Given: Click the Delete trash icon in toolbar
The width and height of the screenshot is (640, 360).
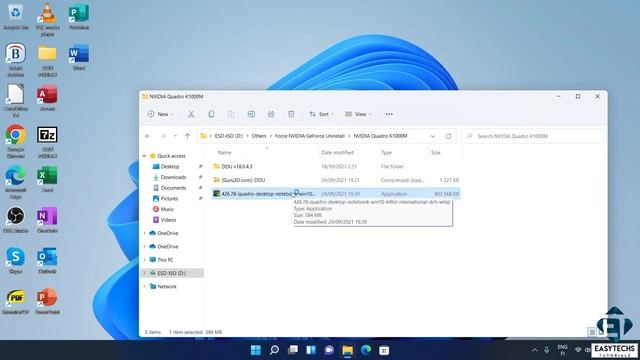Looking at the screenshot, I should pyautogui.click(x=291, y=114).
